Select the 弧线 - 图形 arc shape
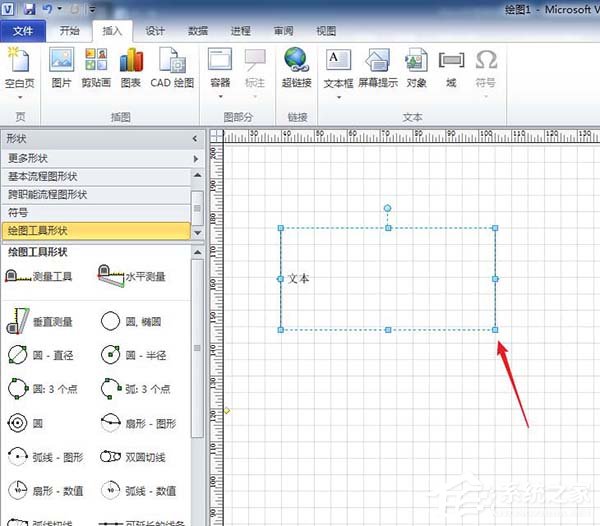The width and height of the screenshot is (600, 526). (46, 457)
